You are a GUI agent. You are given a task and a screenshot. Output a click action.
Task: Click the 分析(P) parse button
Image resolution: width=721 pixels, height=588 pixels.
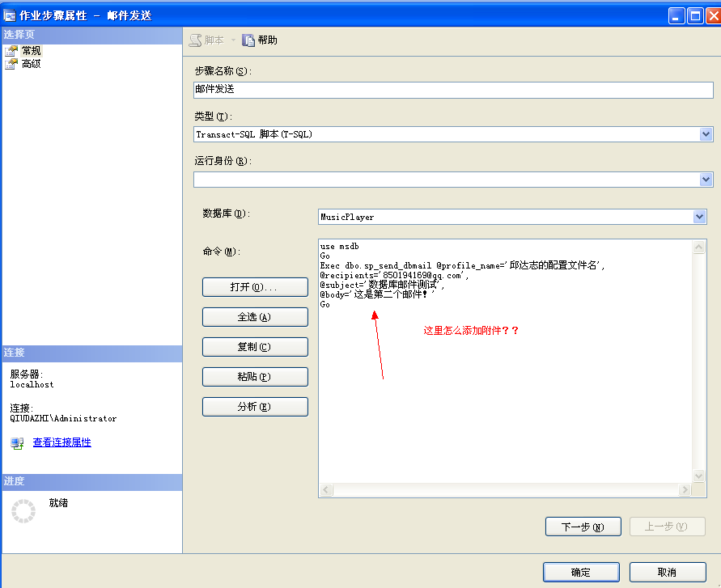[x=254, y=406]
